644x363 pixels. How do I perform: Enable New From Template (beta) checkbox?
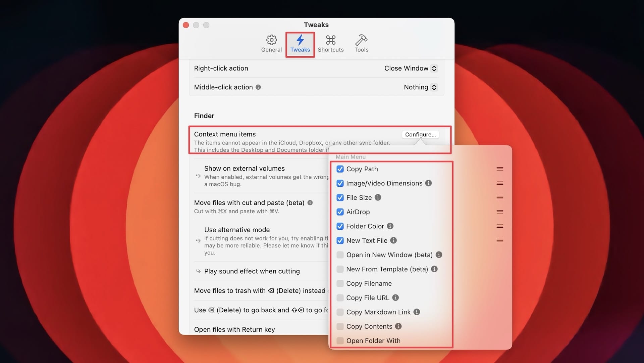click(x=340, y=269)
